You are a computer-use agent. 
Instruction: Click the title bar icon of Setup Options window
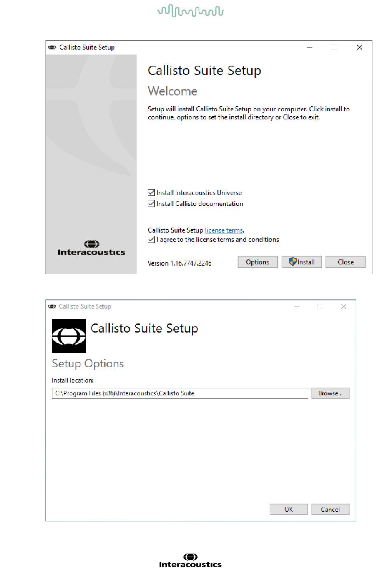[x=52, y=307]
